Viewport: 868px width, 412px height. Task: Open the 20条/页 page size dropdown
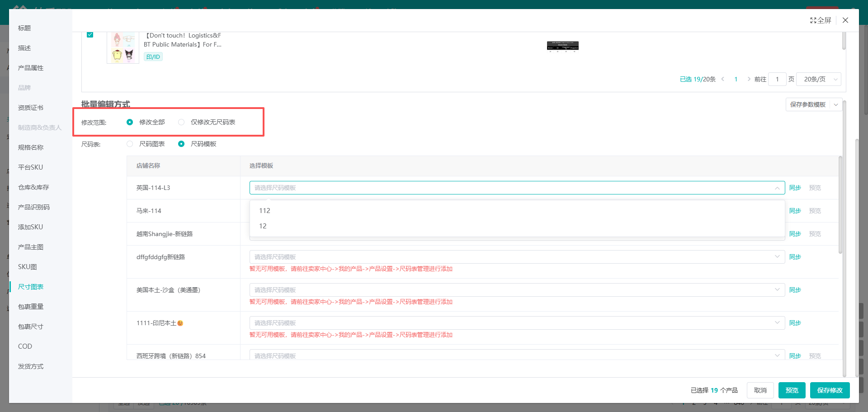[x=818, y=79]
